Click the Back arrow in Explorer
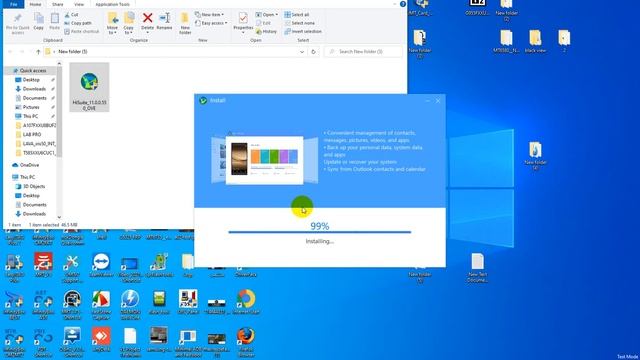640x360 pixels. (x=10, y=52)
